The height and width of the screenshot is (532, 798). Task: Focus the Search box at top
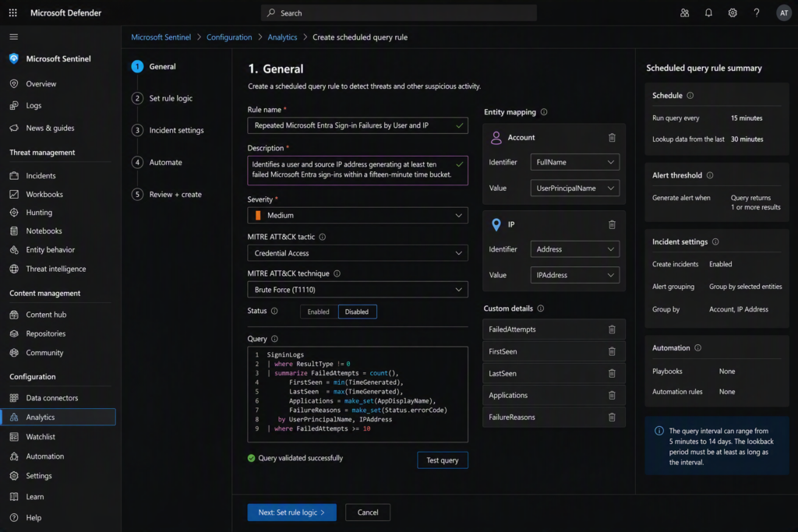(x=398, y=12)
